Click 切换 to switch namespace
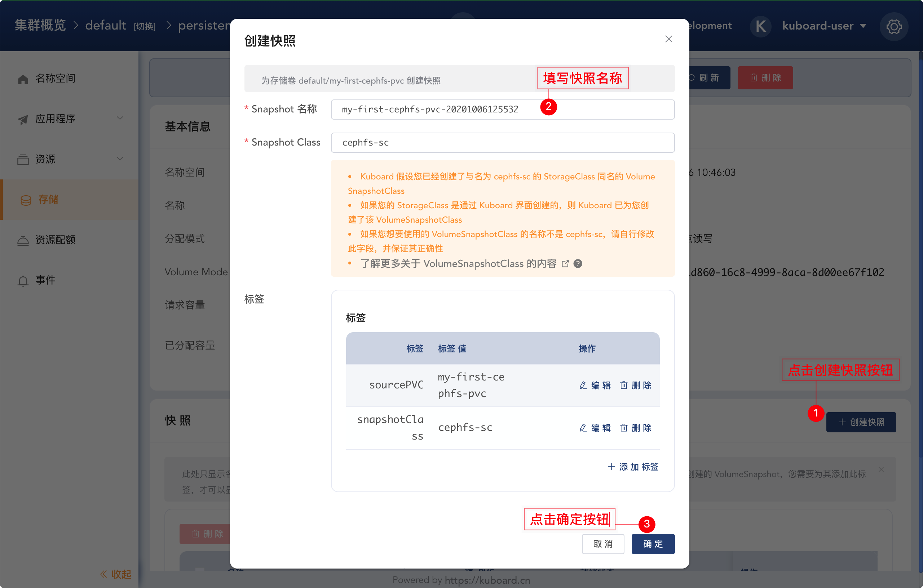923x588 pixels. [145, 26]
